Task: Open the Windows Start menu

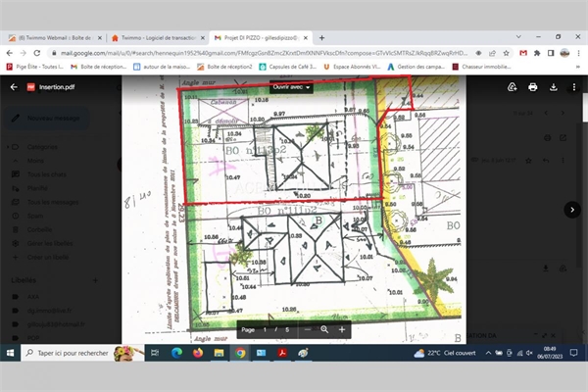Action: [x=10, y=353]
